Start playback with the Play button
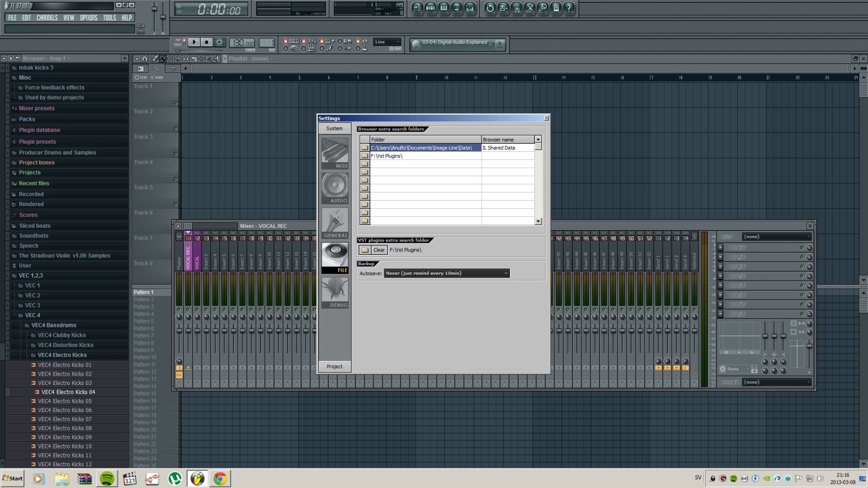Screen dimensions: 868x488 pos(194,42)
